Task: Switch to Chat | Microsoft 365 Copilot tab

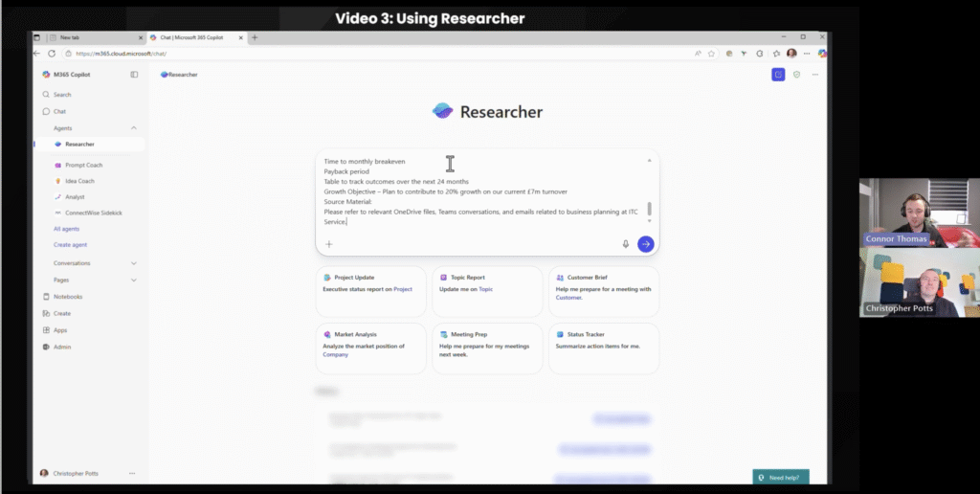Action: click(197, 37)
